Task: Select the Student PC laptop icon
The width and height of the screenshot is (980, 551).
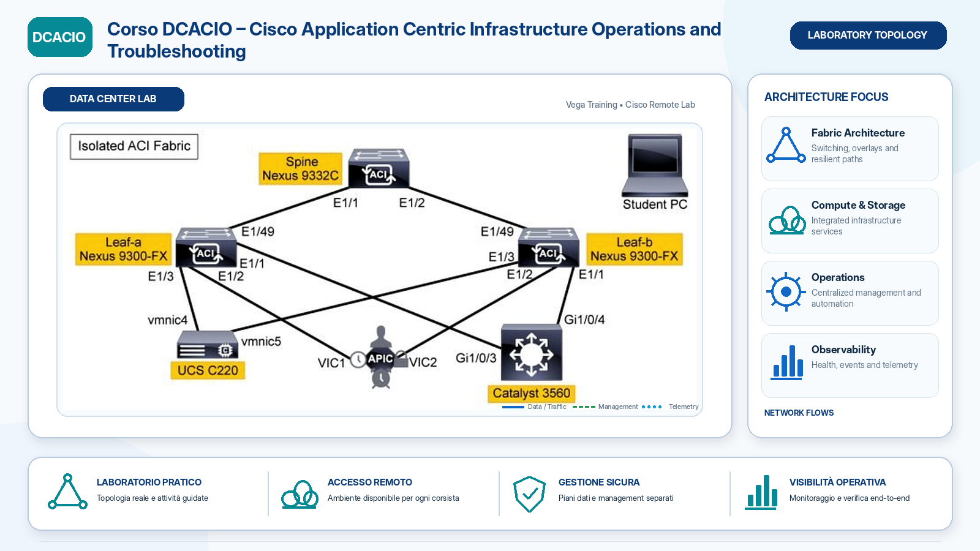Action: coord(655,165)
